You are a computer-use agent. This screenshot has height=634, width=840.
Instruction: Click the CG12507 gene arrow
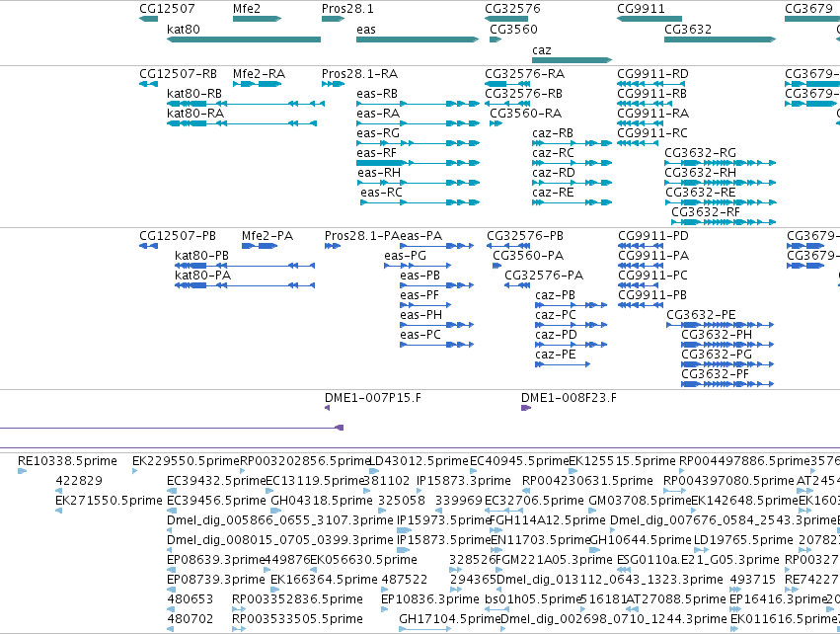148,19
